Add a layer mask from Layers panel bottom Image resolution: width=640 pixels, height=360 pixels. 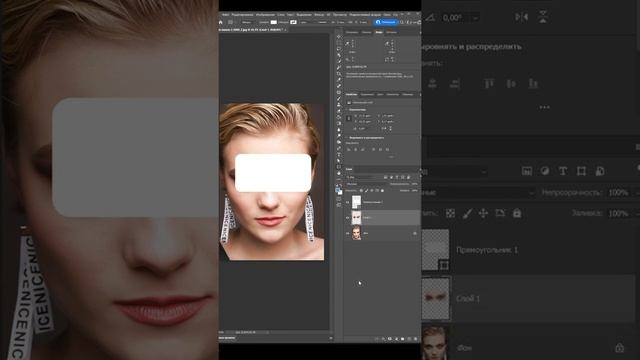coord(389,339)
